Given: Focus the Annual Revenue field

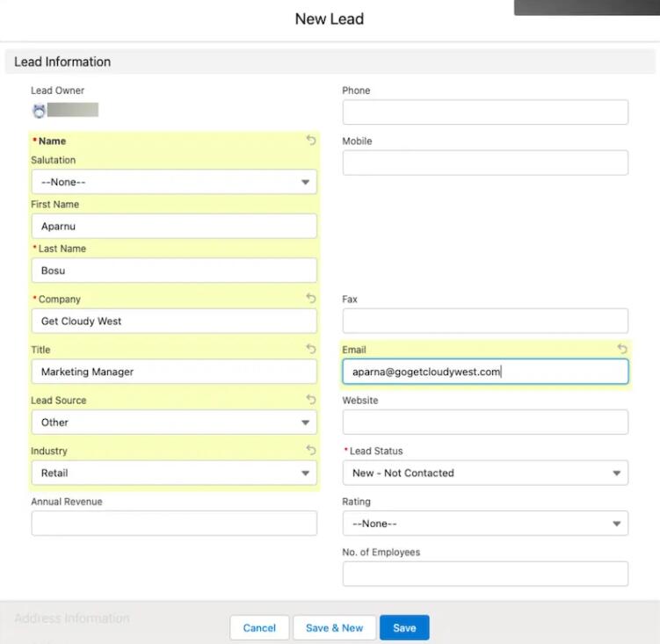Looking at the screenshot, I should (174, 524).
